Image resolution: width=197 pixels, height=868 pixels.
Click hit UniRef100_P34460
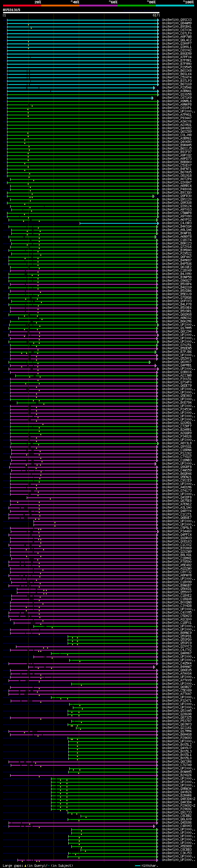coord(177,531)
